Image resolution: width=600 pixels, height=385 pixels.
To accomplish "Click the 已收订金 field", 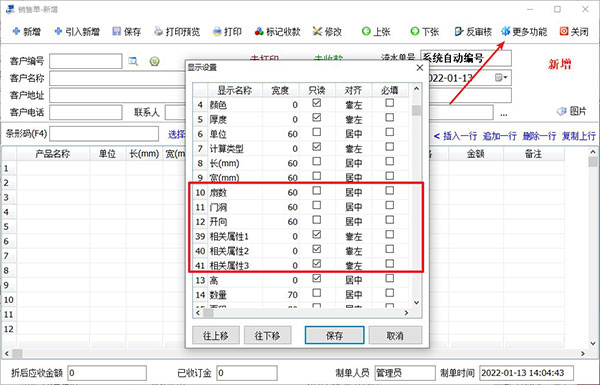I will (x=247, y=373).
